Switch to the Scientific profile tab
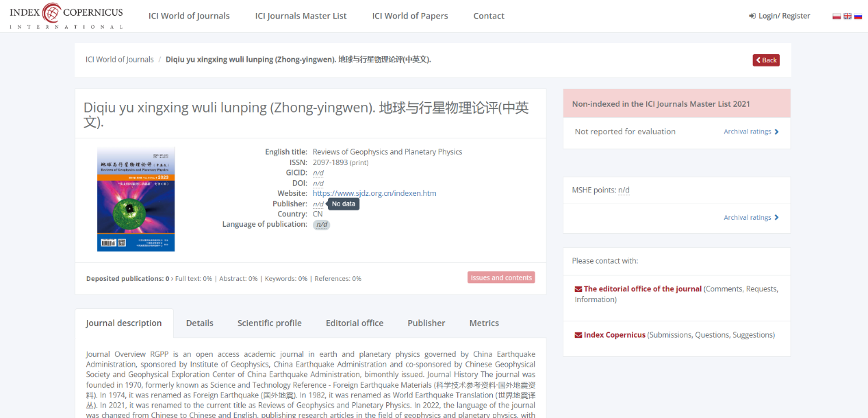 pyautogui.click(x=270, y=323)
